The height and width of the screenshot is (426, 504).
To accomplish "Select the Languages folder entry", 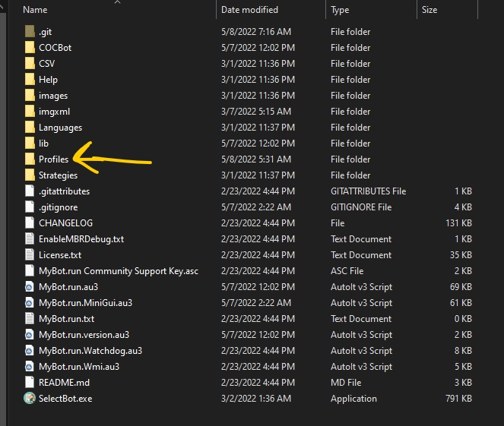I will tap(60, 128).
